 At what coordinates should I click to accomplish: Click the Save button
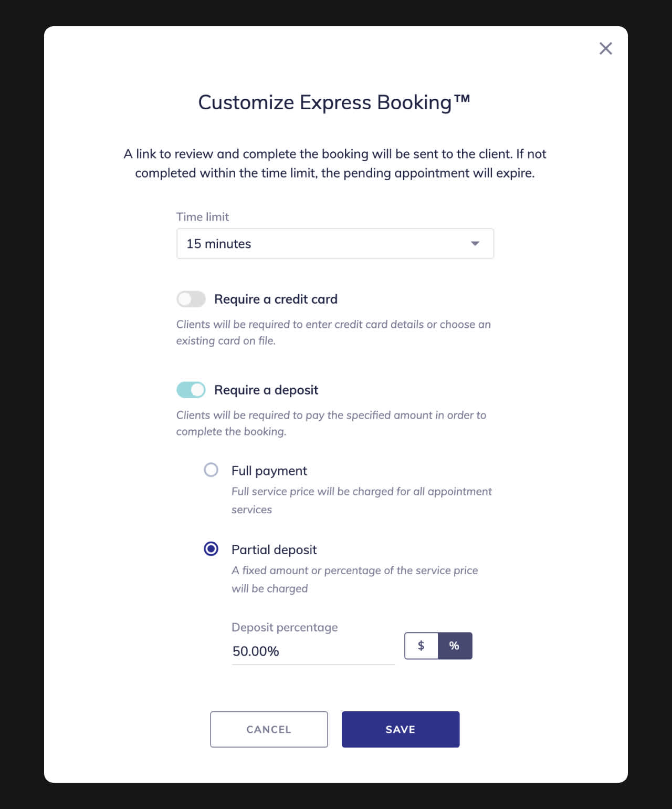click(x=400, y=729)
